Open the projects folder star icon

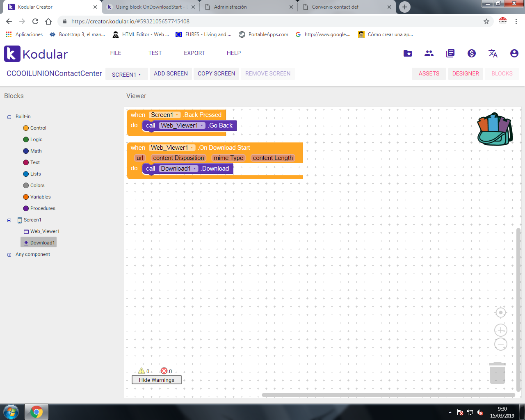[x=407, y=53]
